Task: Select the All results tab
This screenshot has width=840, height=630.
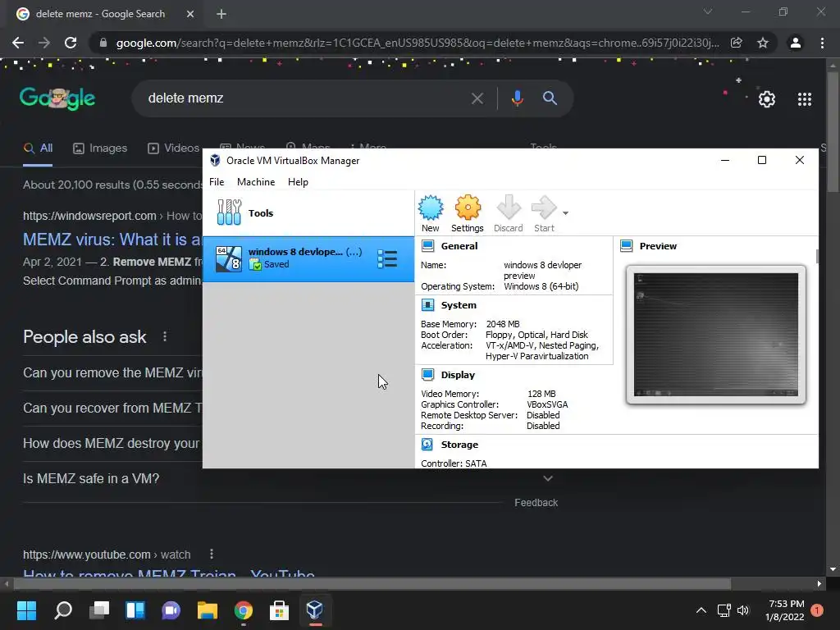Action: click(x=38, y=148)
